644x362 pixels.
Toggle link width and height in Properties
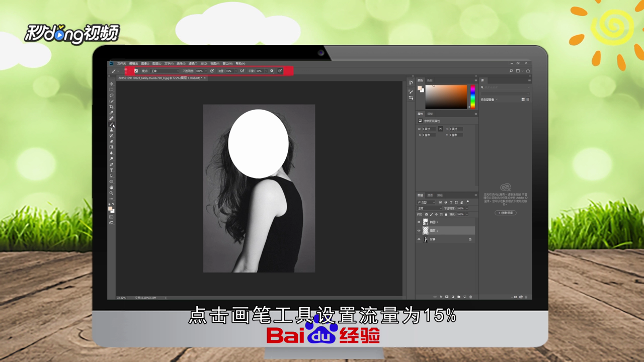440,129
